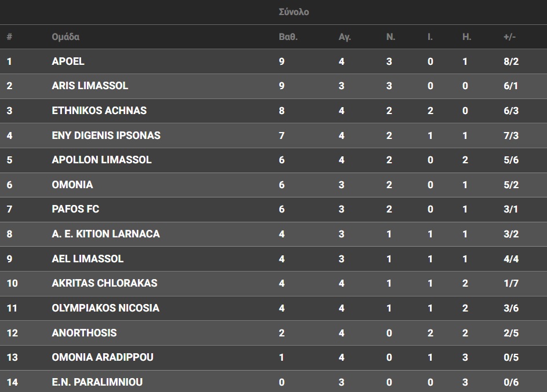The image size is (547, 392).
Task: Click the ANORTHOSIS team name
Action: (84, 333)
